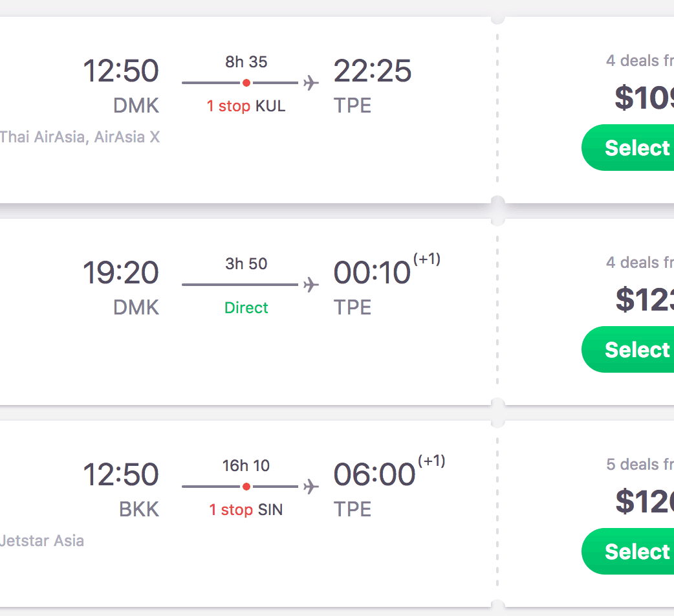The height and width of the screenshot is (616, 674).
Task: Click the 19:20 DMK departure time
Action: [121, 272]
